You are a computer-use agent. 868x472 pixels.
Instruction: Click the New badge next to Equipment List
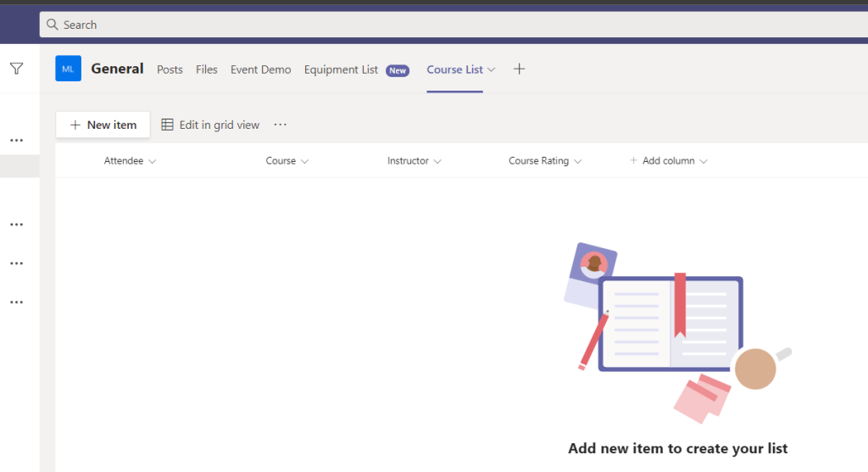click(x=398, y=70)
